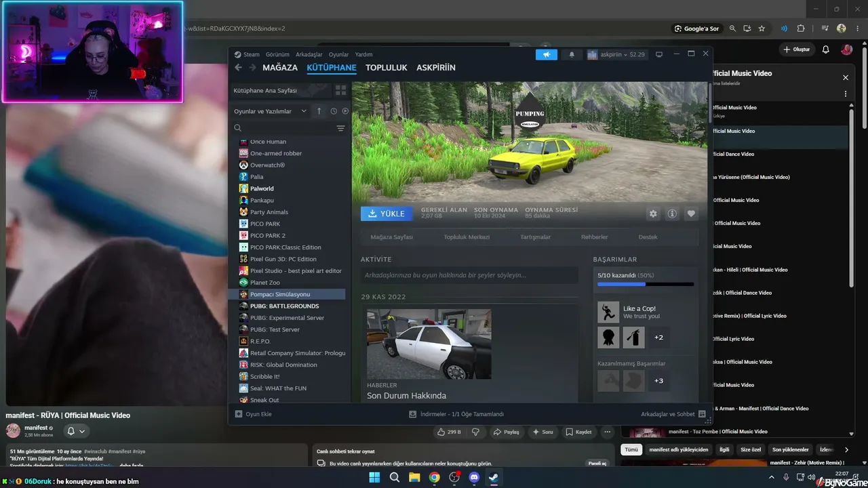Switch Steam library to grid view

click(x=340, y=90)
